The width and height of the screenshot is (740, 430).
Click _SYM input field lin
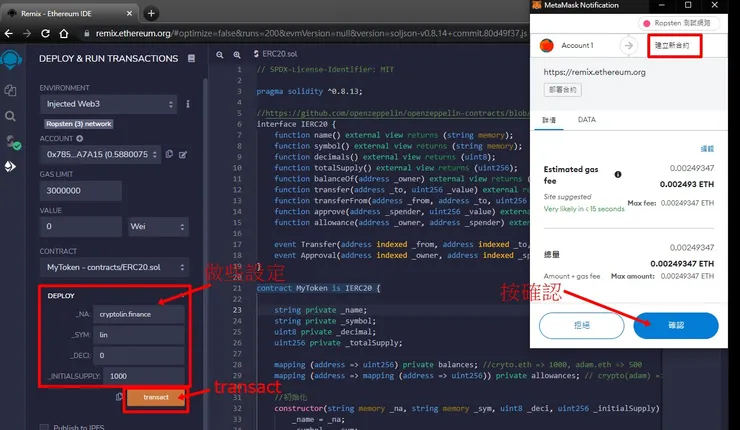click(x=139, y=335)
